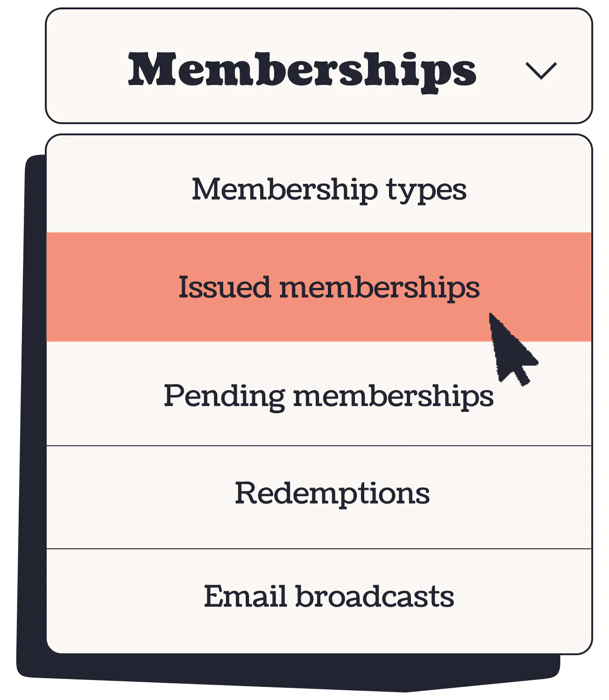
Task: Click the word 'Pending' in the list
Action: pos(224,396)
